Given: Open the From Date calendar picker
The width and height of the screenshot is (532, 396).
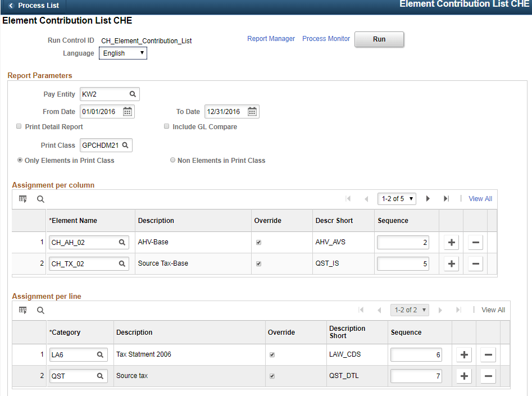Looking at the screenshot, I should tap(127, 111).
